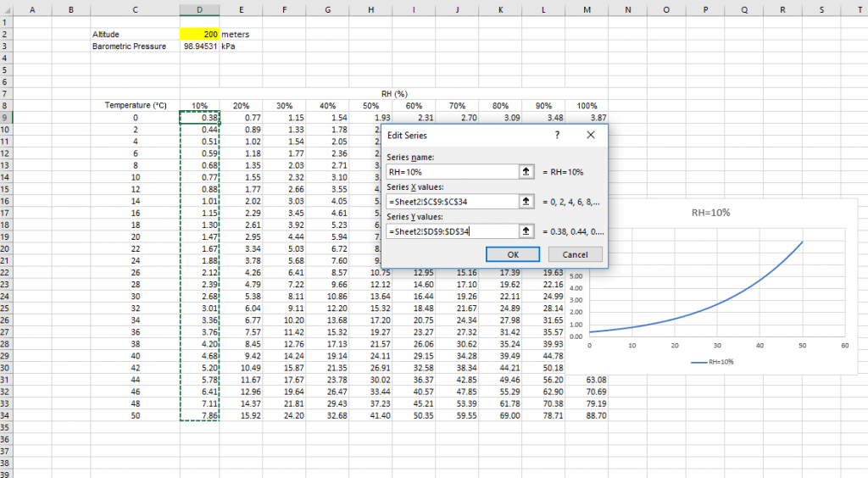The height and width of the screenshot is (478, 868).
Task: Select cell with value 15.92
Action: point(241,415)
